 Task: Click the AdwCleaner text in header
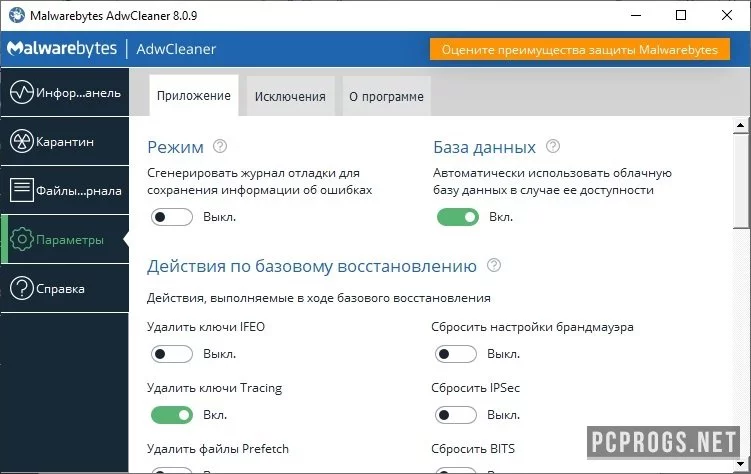[176, 49]
